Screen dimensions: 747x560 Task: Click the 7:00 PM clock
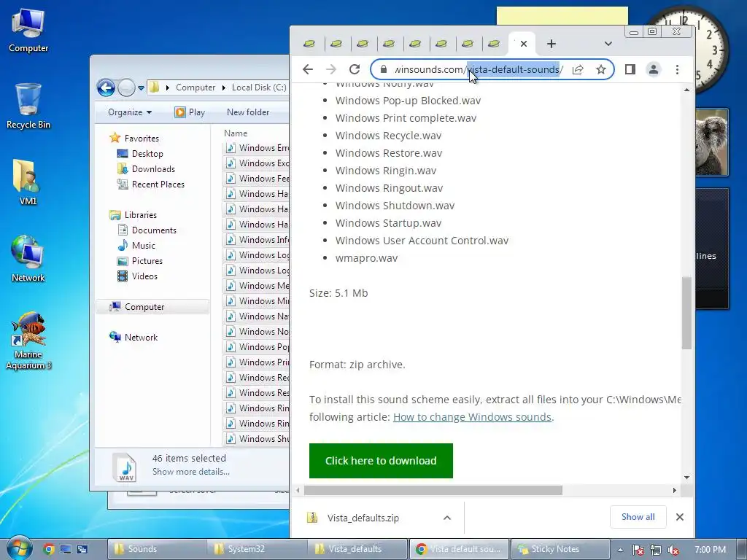click(710, 550)
